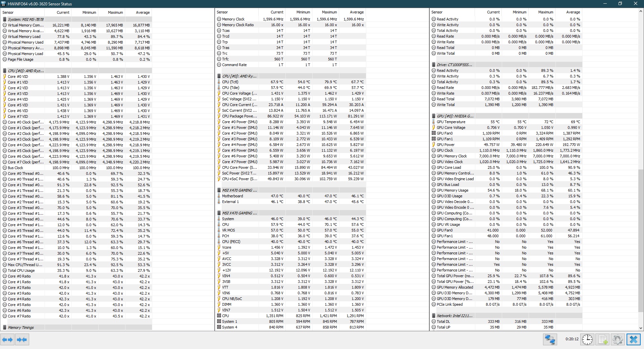
Task: Click the lightning icon beside +12V
Action: 219,270
